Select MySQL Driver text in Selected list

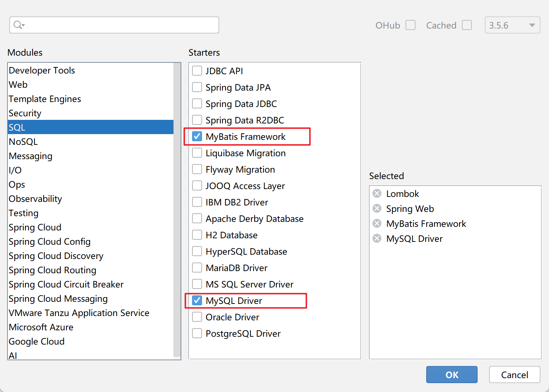414,239
